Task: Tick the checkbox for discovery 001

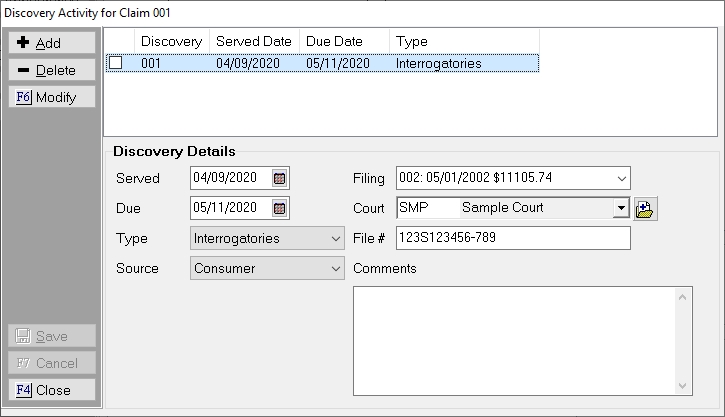Action: pos(116,63)
